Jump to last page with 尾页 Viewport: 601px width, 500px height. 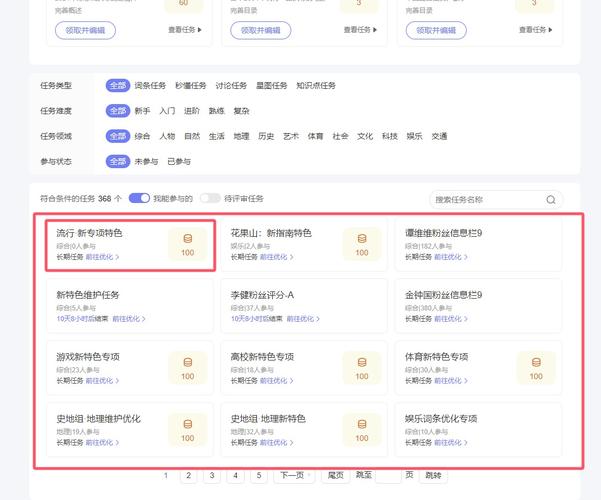(x=336, y=475)
